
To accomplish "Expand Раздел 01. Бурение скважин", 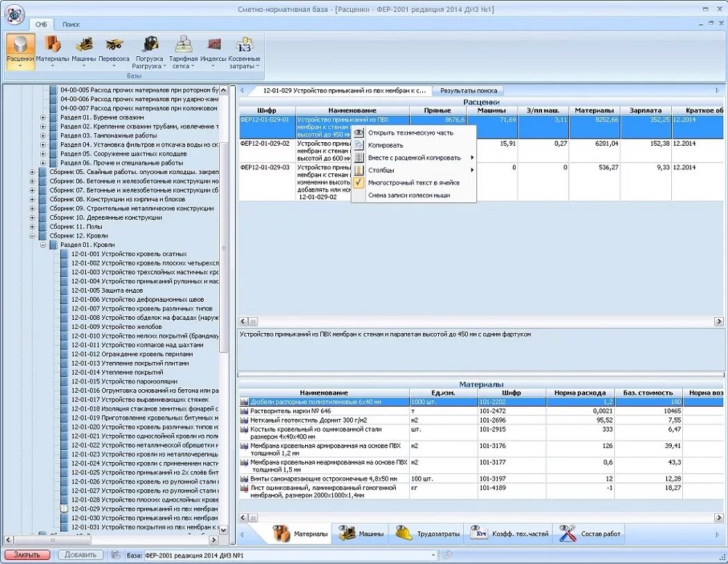I will click(x=43, y=117).
